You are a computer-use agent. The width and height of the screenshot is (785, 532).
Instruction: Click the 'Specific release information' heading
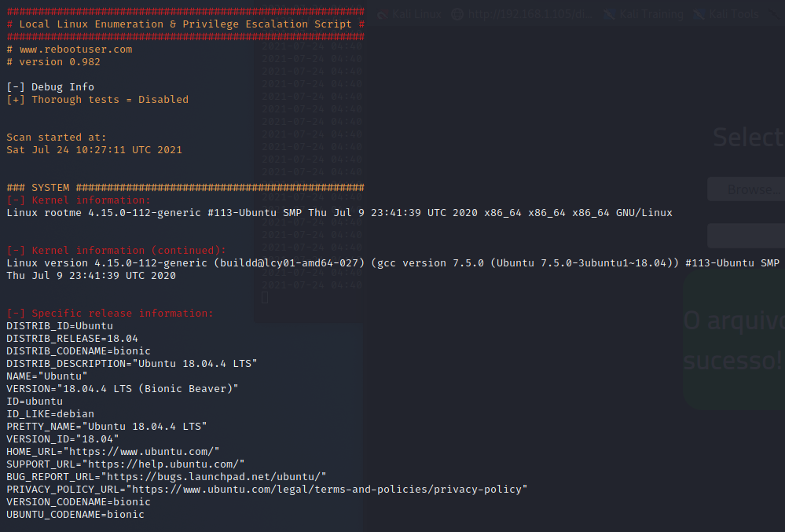[x=110, y=314]
